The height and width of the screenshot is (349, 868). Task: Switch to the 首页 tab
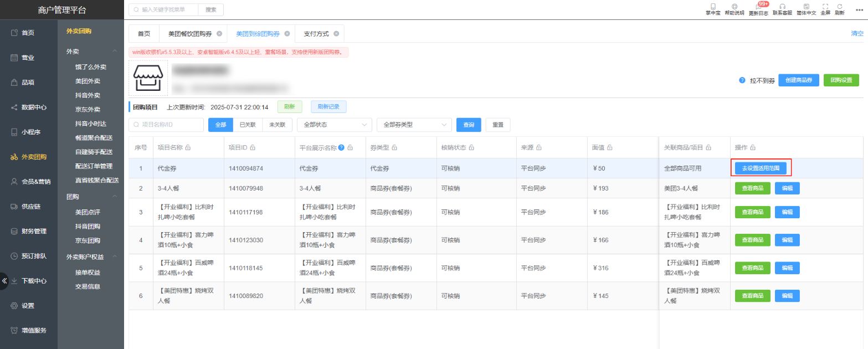click(144, 34)
